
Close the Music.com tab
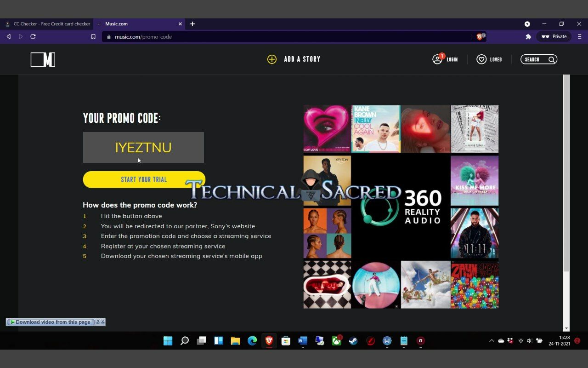(x=180, y=24)
